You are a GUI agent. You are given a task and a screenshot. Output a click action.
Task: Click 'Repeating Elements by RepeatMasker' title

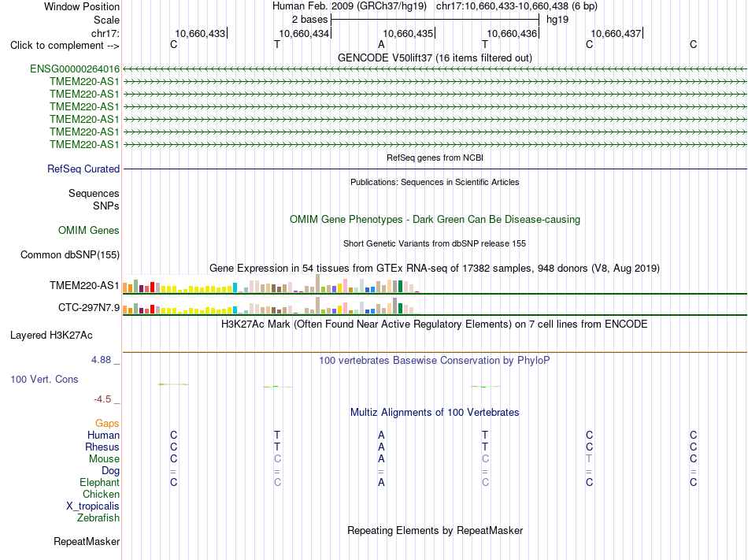pyautogui.click(x=435, y=530)
